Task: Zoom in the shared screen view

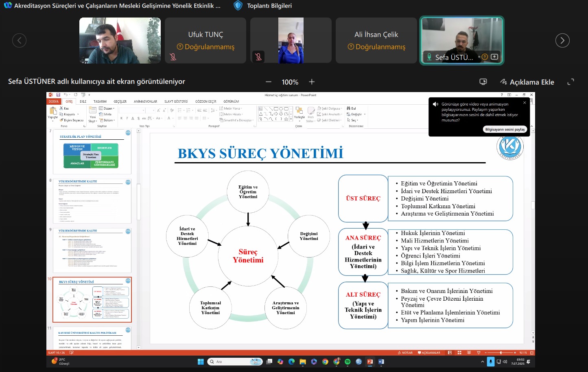Action: (x=312, y=82)
